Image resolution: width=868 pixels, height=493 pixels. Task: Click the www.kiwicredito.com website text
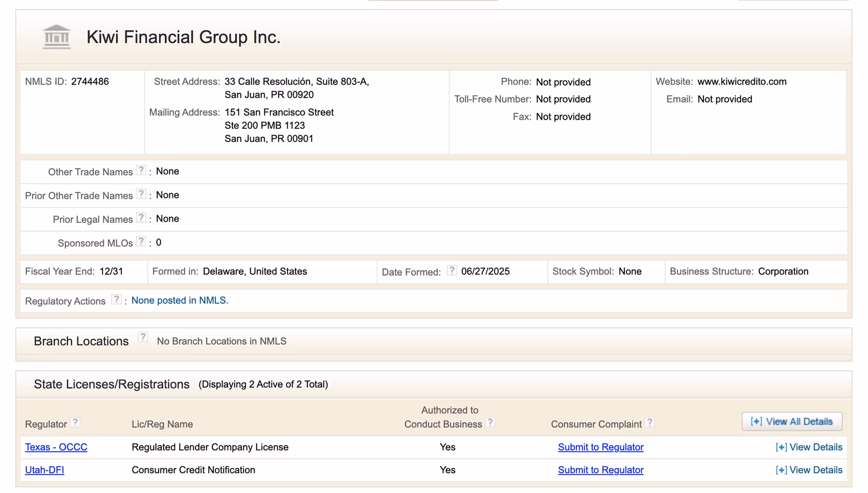[x=742, y=82]
